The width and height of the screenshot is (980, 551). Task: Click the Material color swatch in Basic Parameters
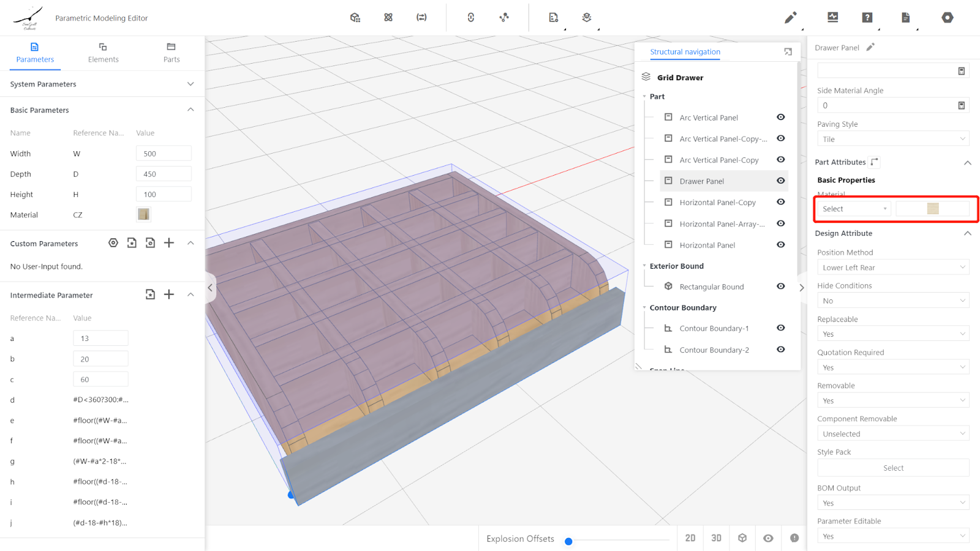(143, 214)
